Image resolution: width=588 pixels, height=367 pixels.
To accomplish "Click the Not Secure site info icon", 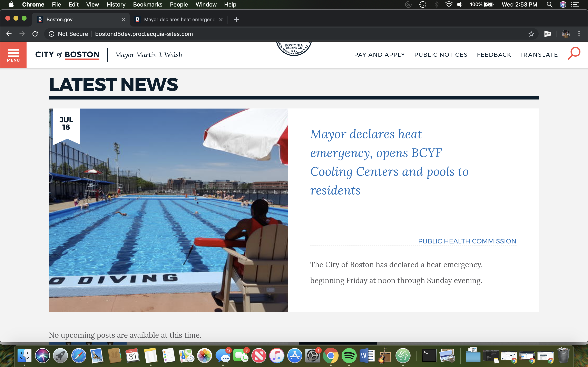I will [51, 34].
